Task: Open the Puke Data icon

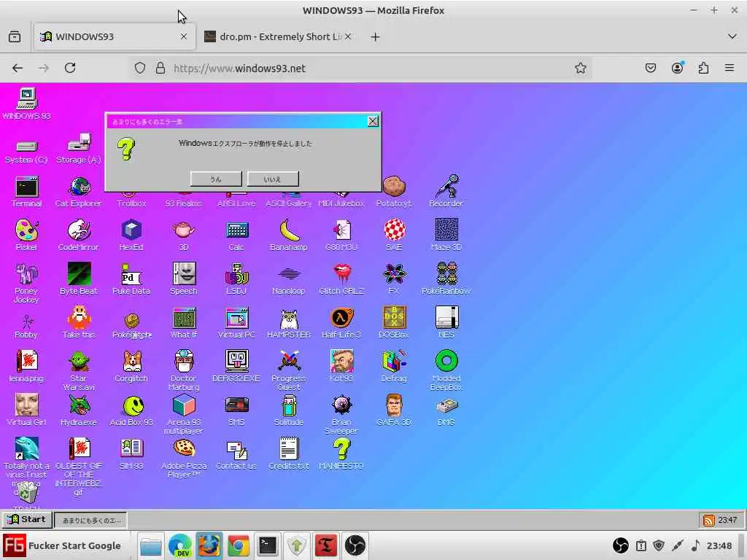Action: [131, 279]
